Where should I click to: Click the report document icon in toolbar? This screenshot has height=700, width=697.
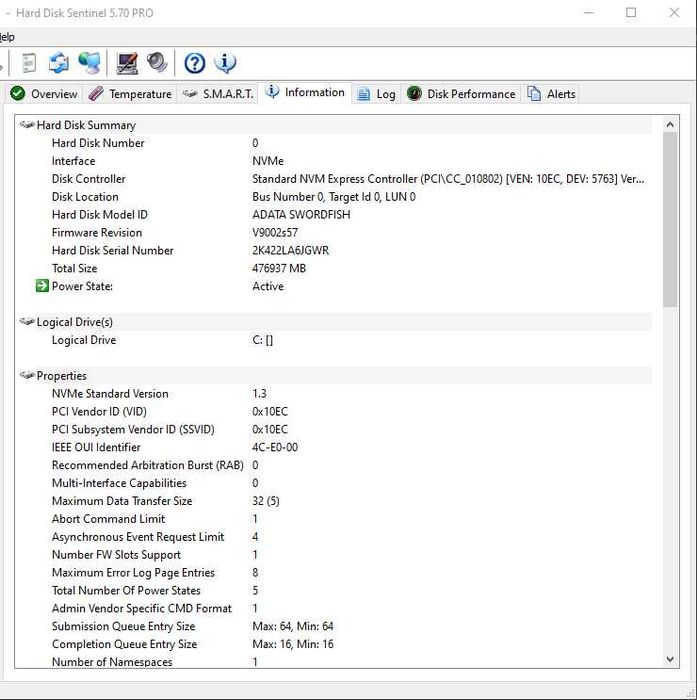(x=29, y=63)
